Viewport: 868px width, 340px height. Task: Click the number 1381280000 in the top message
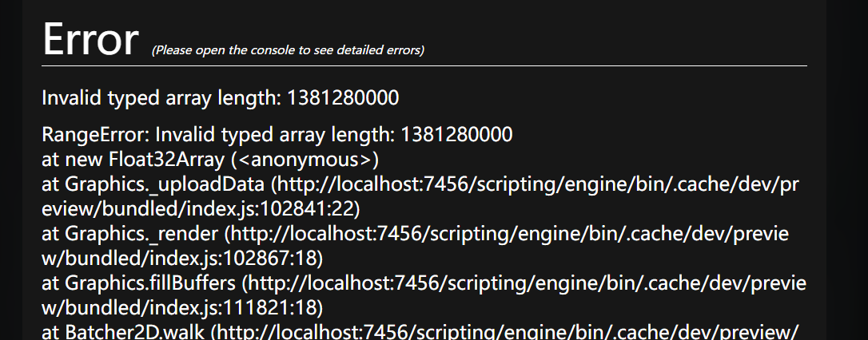coord(343,99)
